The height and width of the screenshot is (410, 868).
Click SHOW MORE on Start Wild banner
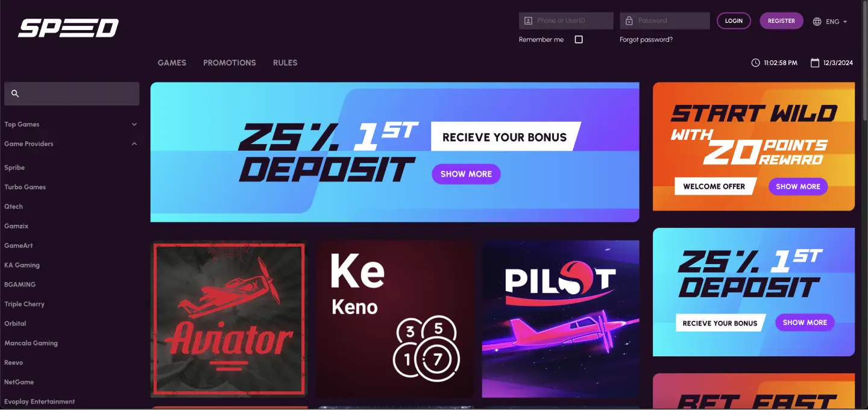(x=798, y=186)
